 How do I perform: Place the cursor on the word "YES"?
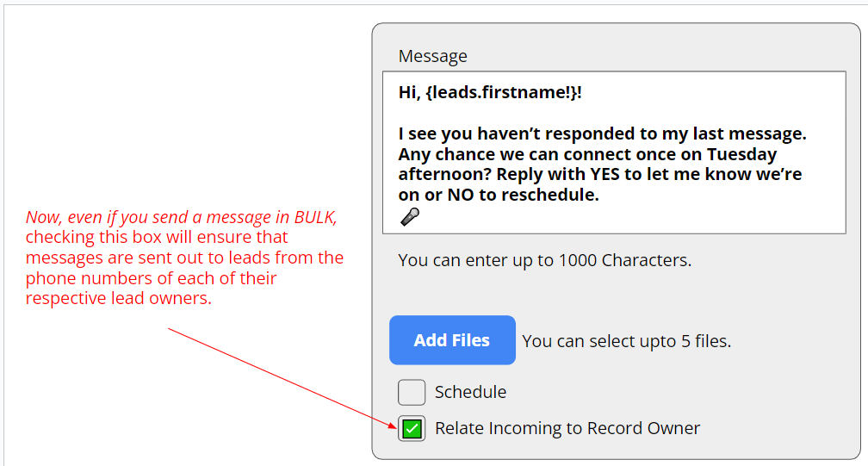610,175
